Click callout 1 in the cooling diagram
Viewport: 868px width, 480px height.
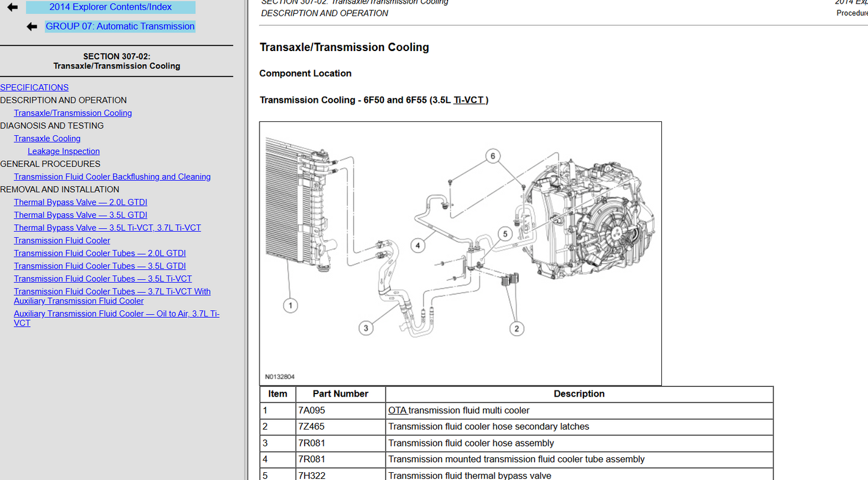(x=290, y=305)
